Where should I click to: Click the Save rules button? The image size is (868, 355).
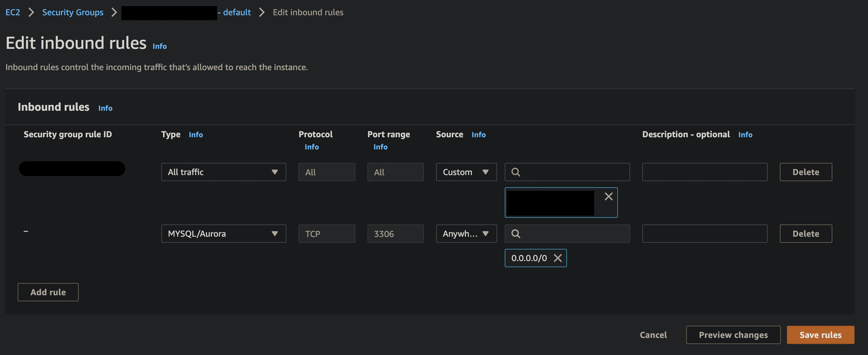pyautogui.click(x=820, y=335)
